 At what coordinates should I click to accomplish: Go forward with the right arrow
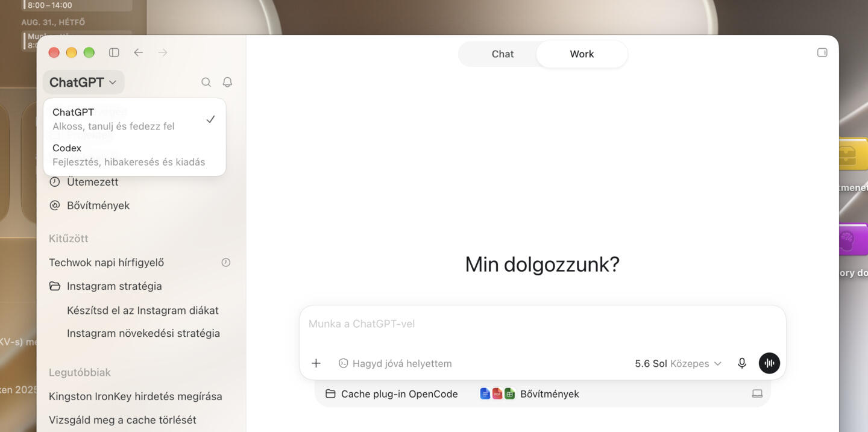click(x=163, y=52)
